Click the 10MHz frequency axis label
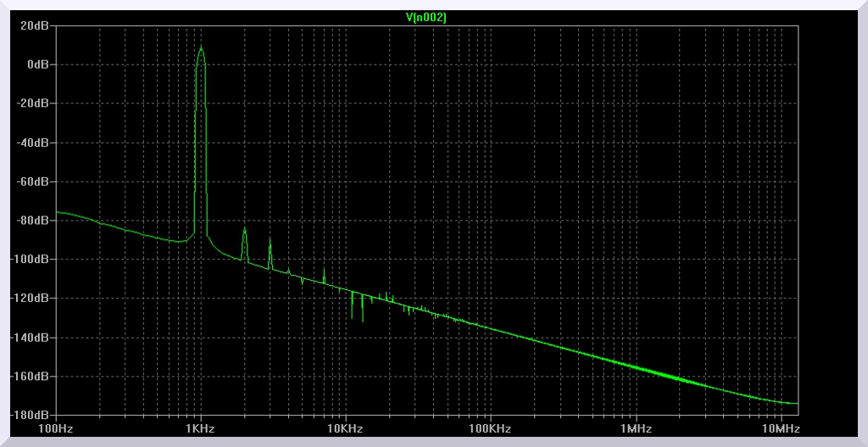Image resolution: width=868 pixels, height=447 pixels. pyautogui.click(x=780, y=429)
